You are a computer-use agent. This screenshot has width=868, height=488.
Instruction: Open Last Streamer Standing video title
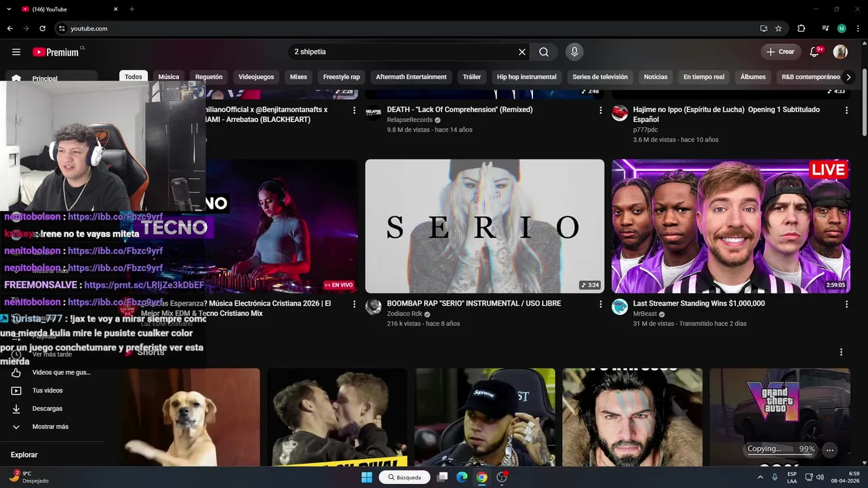(x=699, y=304)
